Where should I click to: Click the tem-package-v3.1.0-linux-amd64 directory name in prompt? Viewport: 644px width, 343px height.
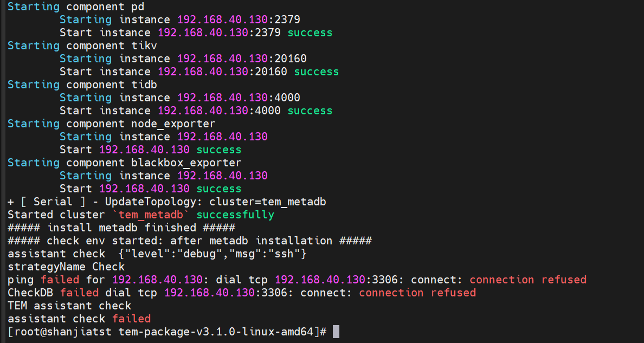click(x=216, y=332)
